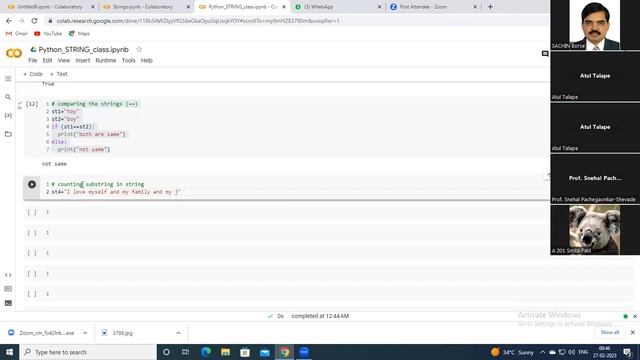The width and height of the screenshot is (640, 360).
Task: Open the terminal sidebar icon
Action: [x=8, y=303]
